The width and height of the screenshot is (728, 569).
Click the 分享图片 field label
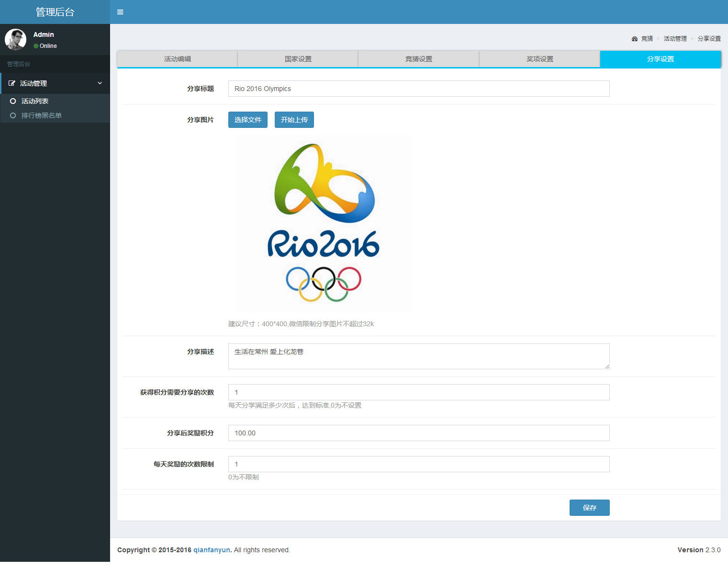click(x=201, y=120)
